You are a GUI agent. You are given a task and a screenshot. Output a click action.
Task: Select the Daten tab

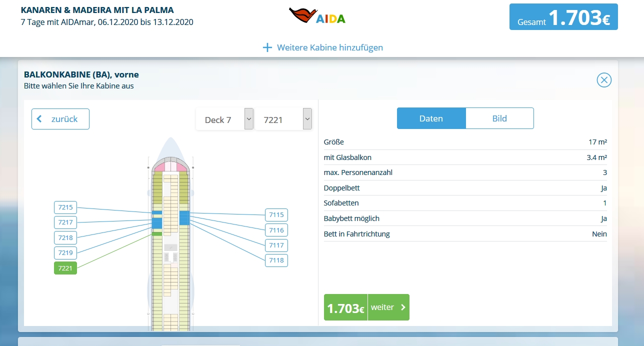click(431, 118)
